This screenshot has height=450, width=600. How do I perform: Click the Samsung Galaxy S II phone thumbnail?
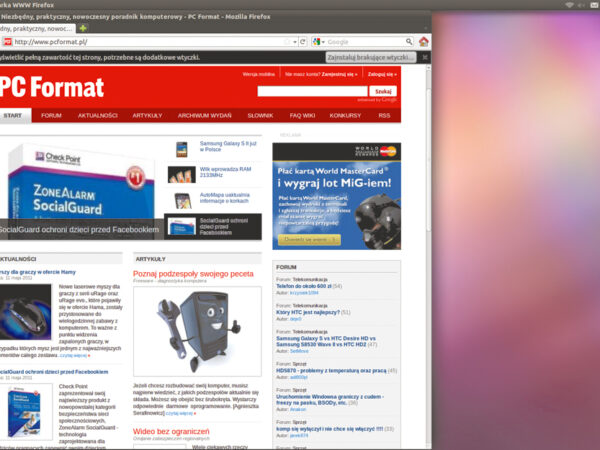(x=182, y=149)
